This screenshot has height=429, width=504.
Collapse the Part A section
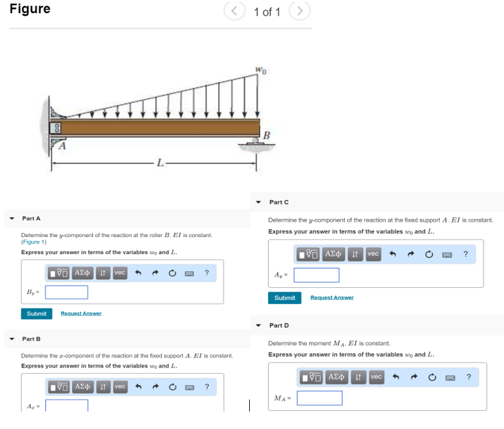(x=11, y=218)
